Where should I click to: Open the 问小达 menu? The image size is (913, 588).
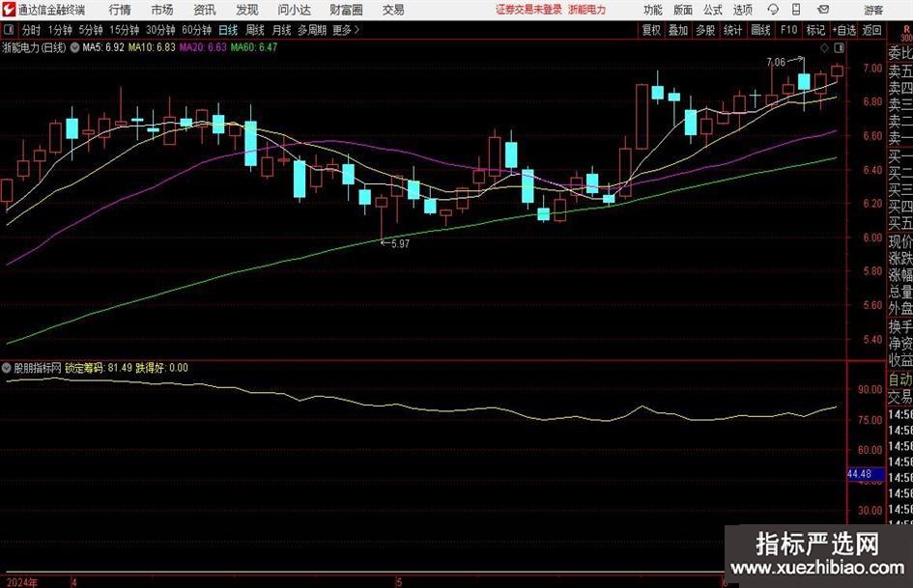point(294,10)
